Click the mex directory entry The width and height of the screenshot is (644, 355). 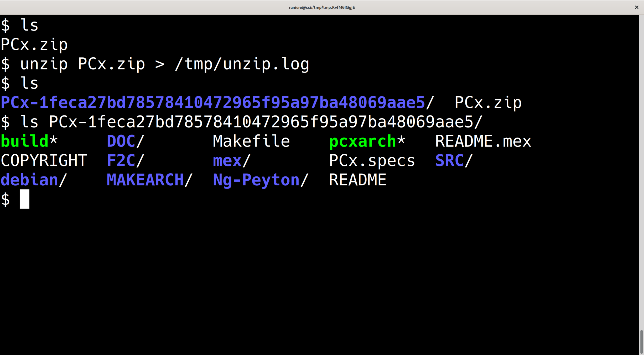click(227, 161)
